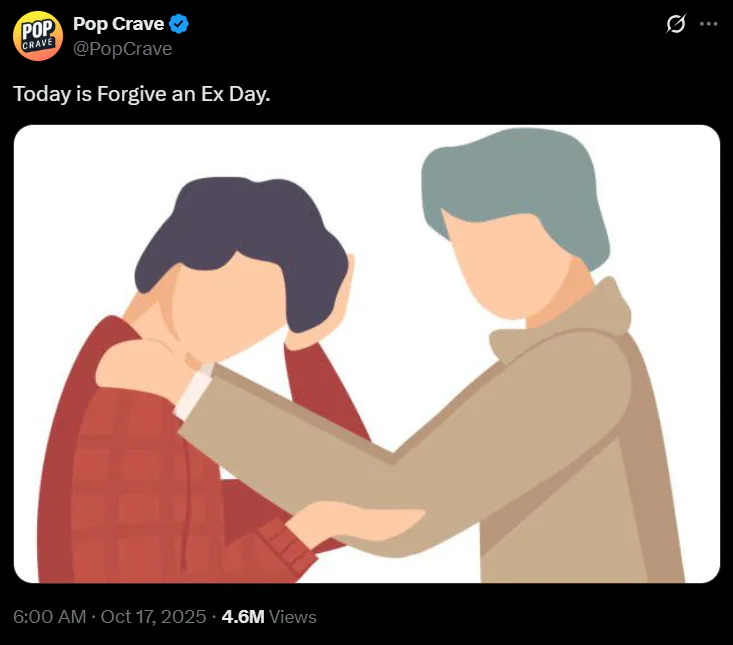Click the word Views beside 4.6M
This screenshot has height=645, width=733.
tap(293, 616)
